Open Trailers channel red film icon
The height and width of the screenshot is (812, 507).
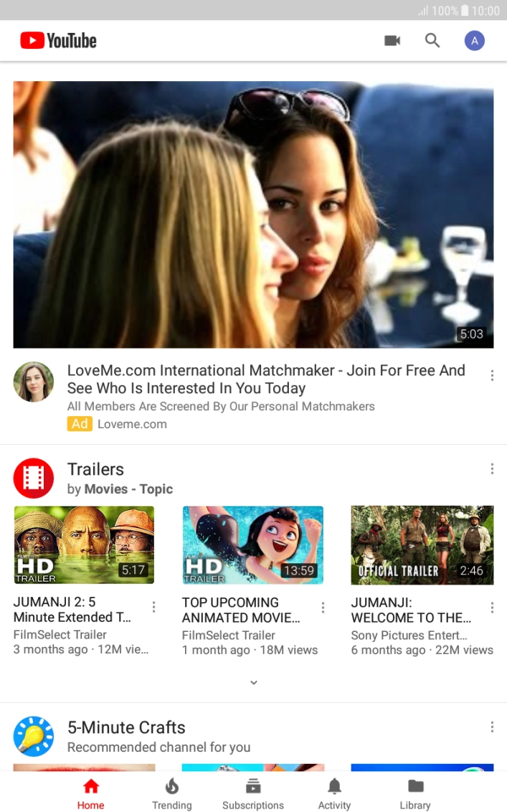pyautogui.click(x=34, y=478)
